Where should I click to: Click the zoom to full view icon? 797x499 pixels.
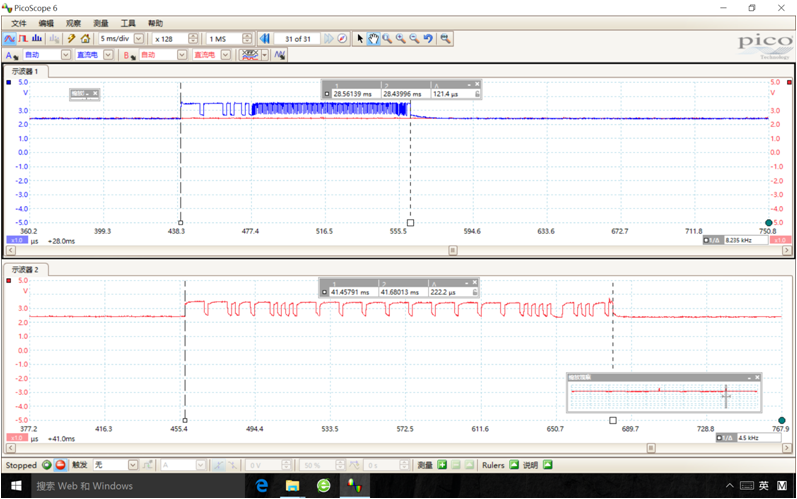[445, 39]
